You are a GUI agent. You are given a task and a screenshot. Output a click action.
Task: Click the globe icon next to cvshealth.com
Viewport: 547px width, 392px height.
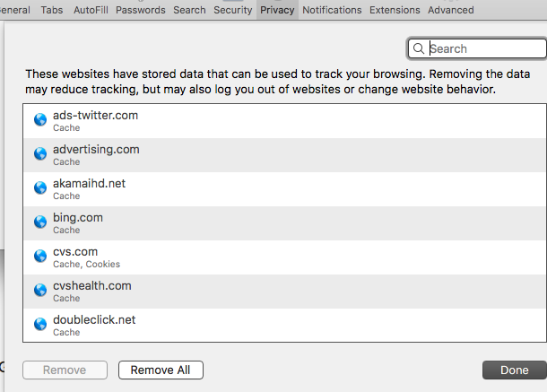[39, 291]
